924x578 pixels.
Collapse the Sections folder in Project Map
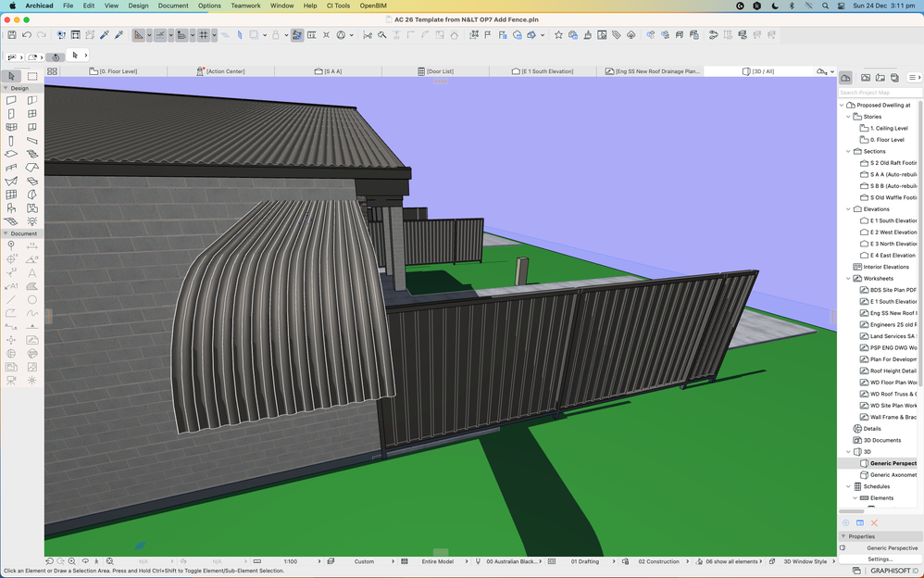click(x=847, y=151)
